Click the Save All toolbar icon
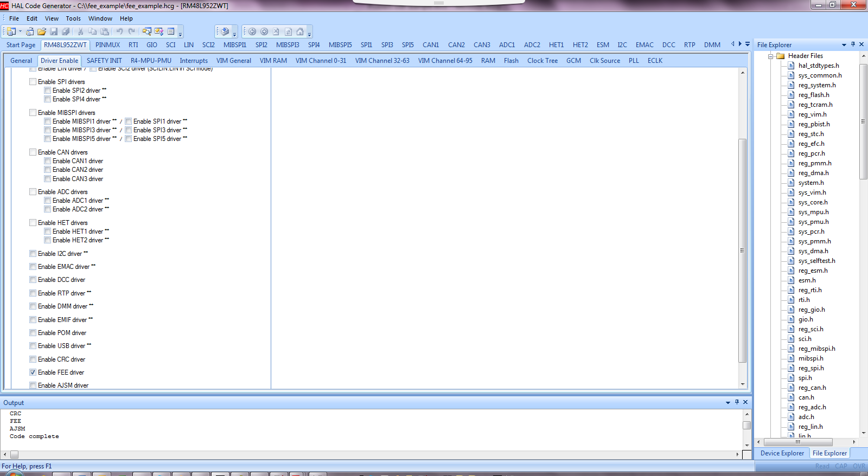Image resolution: width=868 pixels, height=476 pixels. (x=66, y=31)
